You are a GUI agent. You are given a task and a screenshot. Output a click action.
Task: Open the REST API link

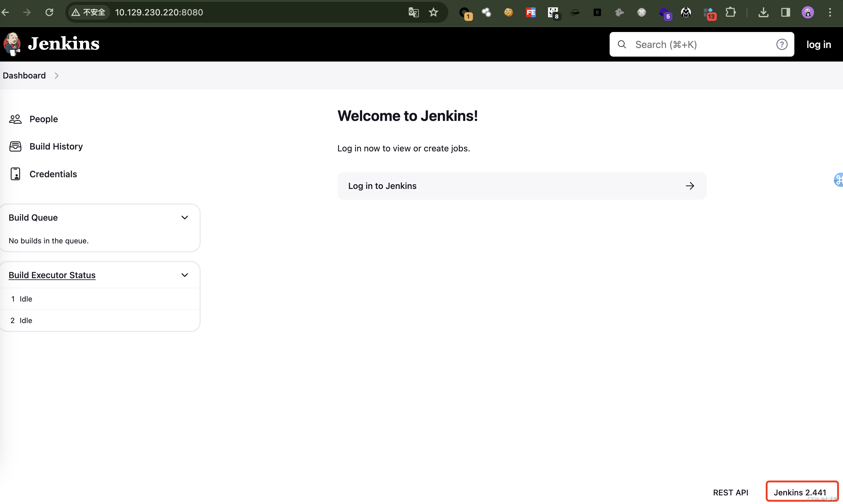tap(730, 492)
